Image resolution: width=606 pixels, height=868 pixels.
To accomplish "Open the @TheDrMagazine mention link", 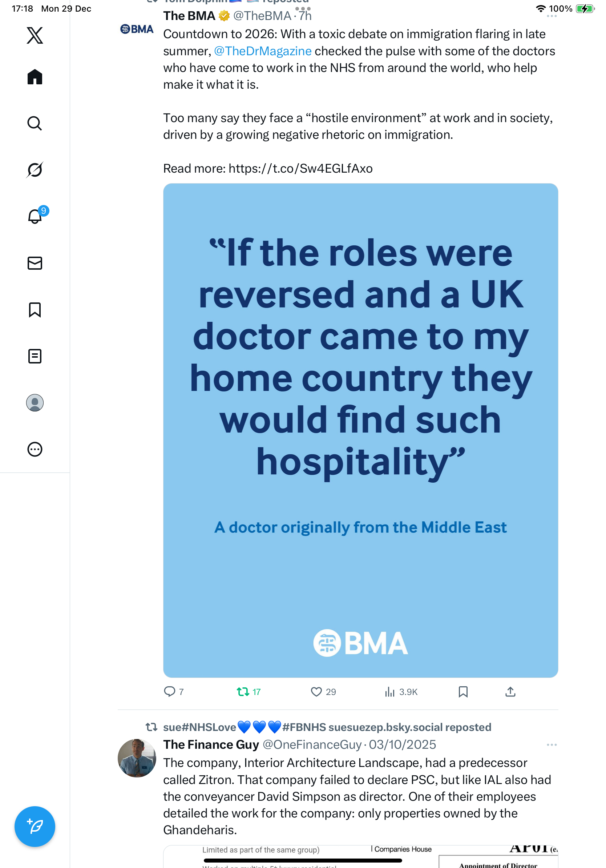I will (263, 51).
